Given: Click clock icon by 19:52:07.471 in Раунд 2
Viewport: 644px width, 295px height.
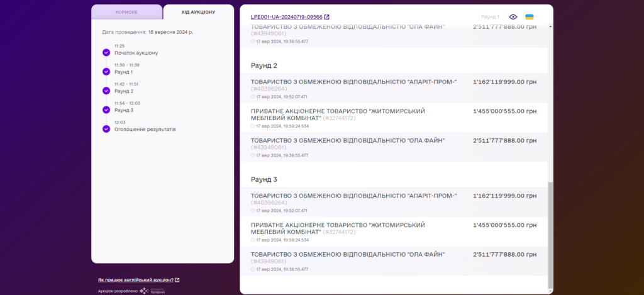Looking at the screenshot, I should point(253,97).
